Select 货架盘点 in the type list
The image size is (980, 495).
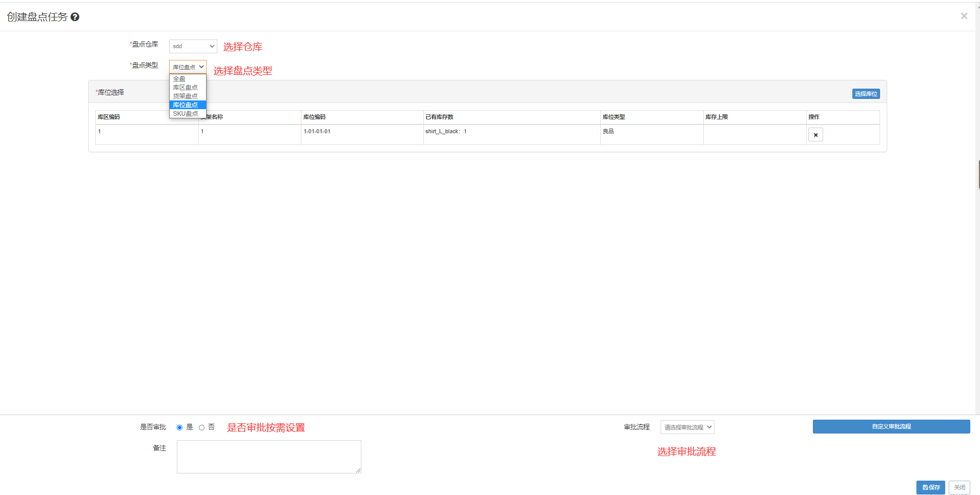(x=188, y=96)
